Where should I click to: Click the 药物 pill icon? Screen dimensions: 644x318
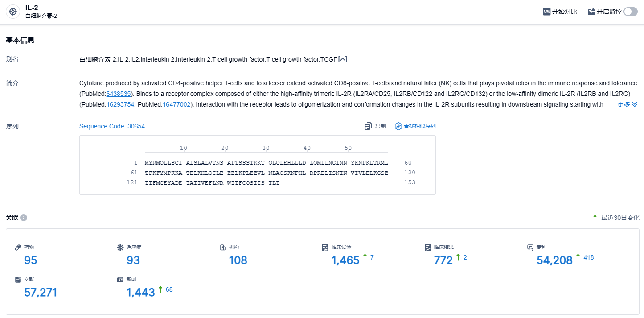[18, 247]
